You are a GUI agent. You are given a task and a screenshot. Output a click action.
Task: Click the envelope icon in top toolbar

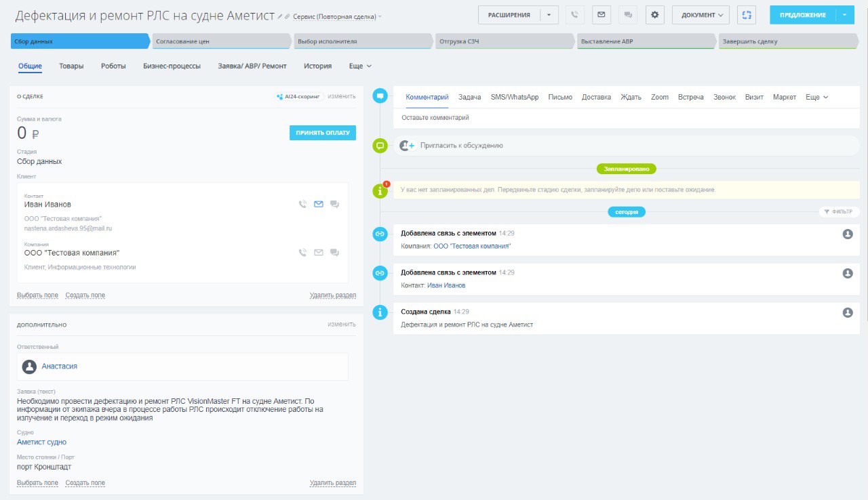(601, 15)
